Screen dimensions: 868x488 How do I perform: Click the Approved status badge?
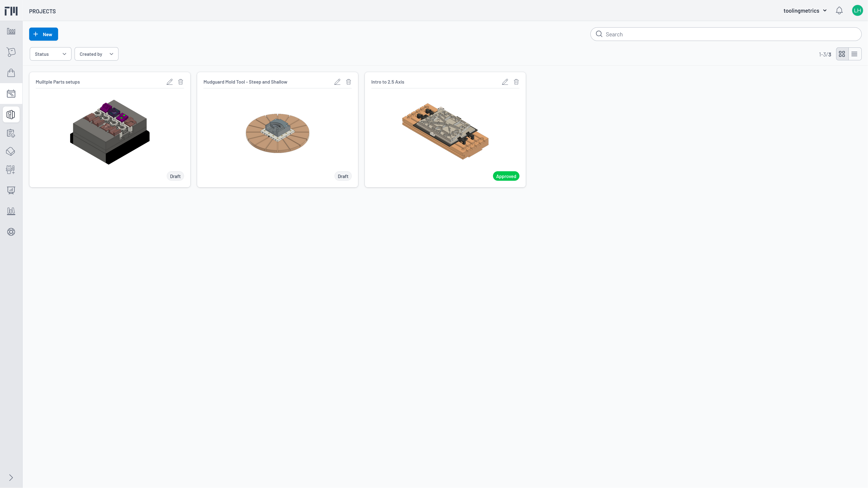coord(506,176)
